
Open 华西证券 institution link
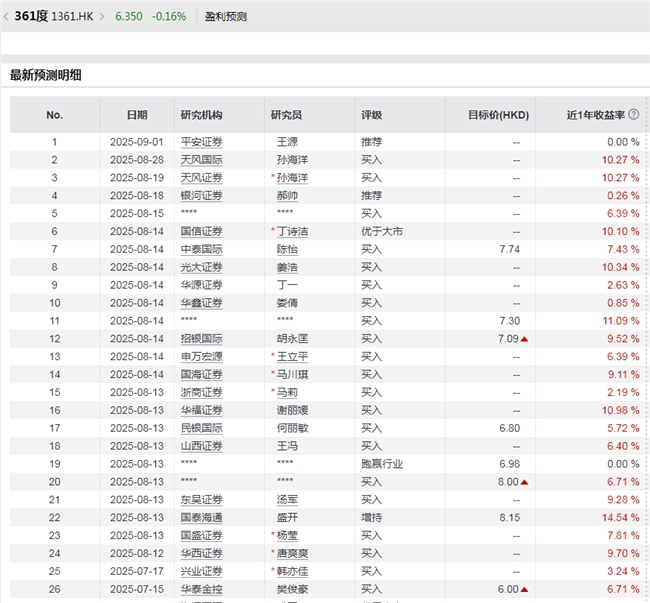pos(201,553)
